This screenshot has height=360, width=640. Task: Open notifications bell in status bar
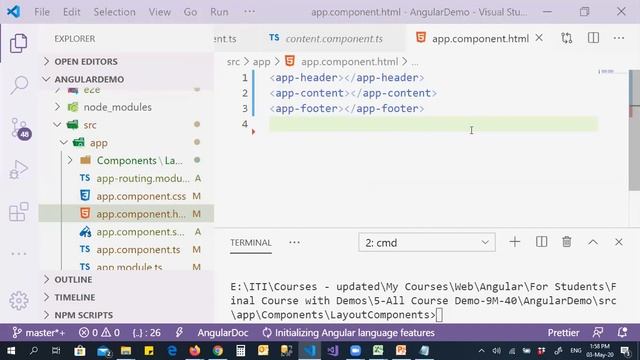(x=622, y=333)
